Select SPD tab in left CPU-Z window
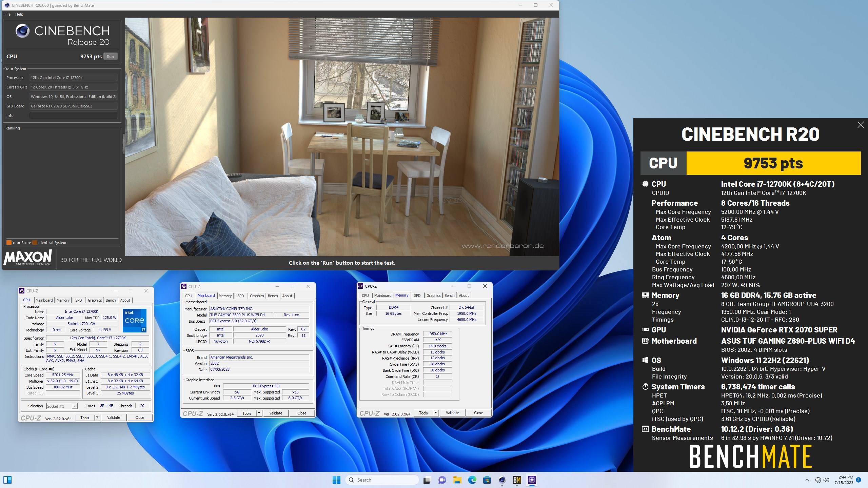This screenshot has width=868, height=488. [x=78, y=300]
